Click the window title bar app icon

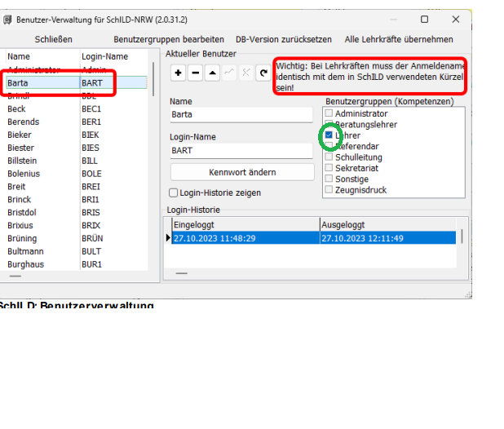point(7,20)
